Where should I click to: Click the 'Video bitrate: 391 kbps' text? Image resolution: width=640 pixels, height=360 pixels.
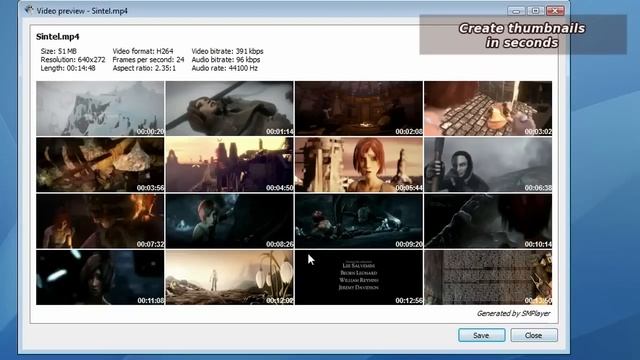(x=227, y=51)
